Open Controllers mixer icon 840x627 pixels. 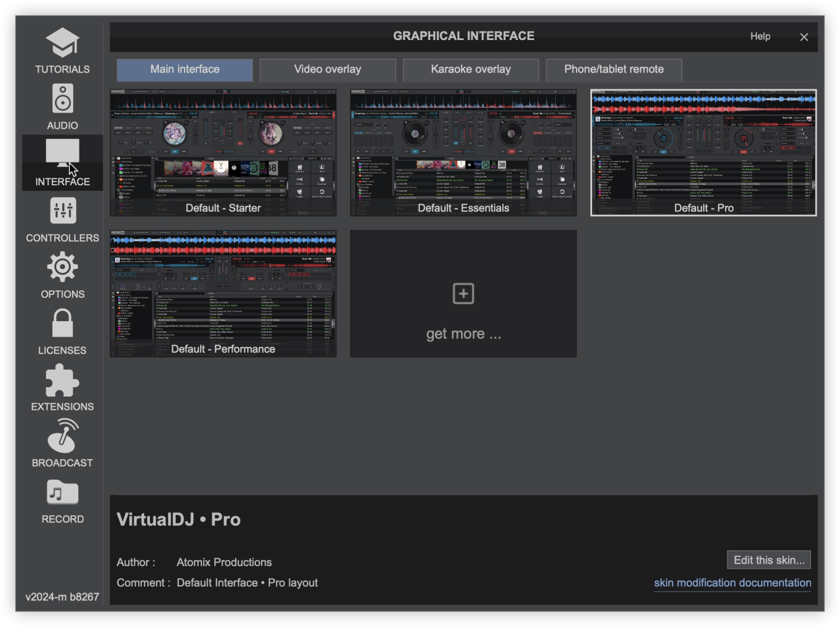pyautogui.click(x=62, y=211)
